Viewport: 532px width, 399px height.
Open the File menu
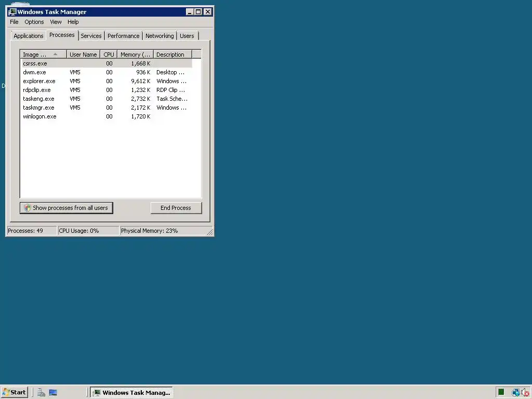(14, 22)
